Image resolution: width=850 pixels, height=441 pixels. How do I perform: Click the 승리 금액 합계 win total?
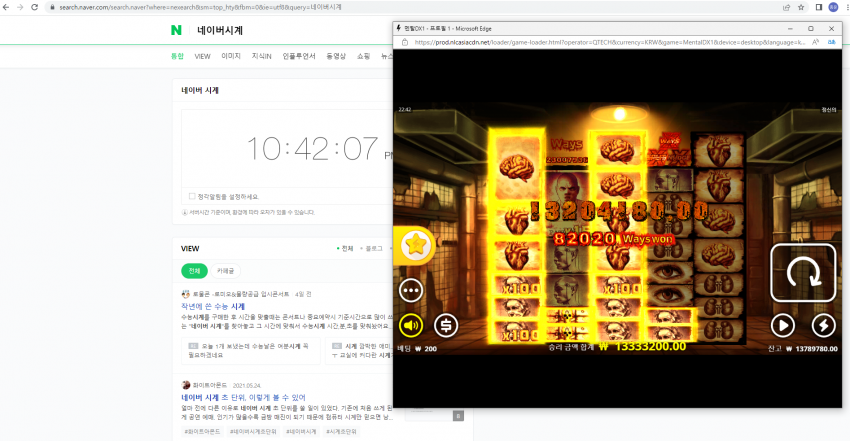pos(617,347)
